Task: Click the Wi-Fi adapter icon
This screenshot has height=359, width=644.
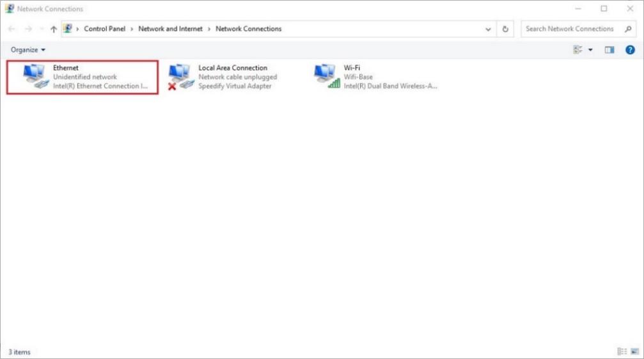Action: click(x=327, y=76)
